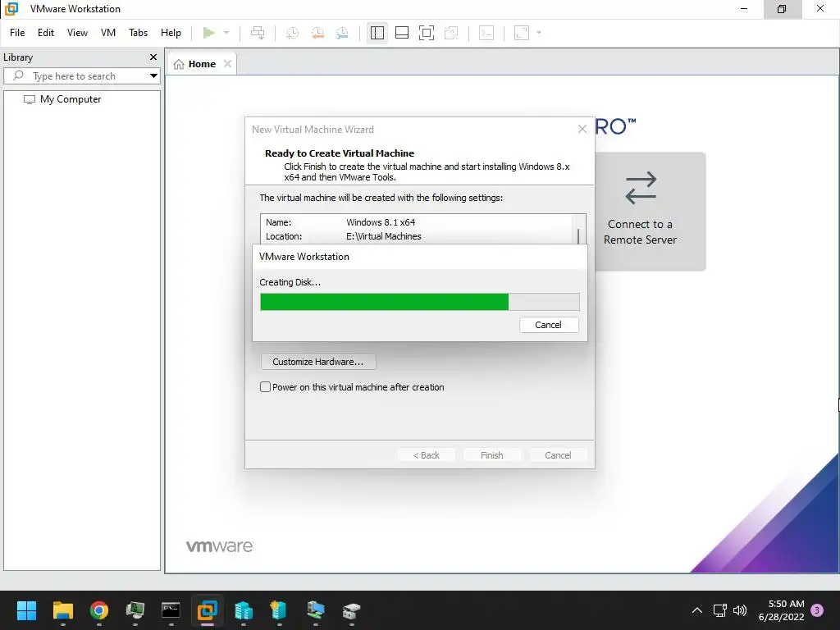Open the Windows Start menu

(x=26, y=610)
